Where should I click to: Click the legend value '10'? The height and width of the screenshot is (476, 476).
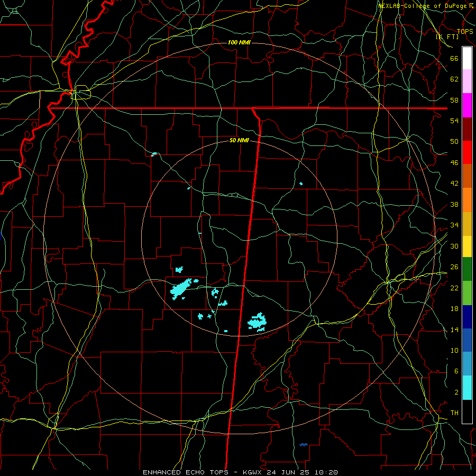tap(454, 350)
